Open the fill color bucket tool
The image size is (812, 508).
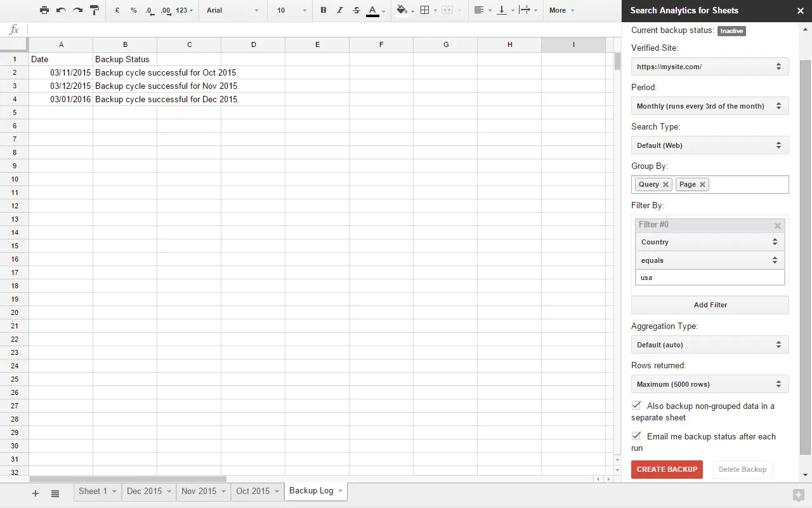click(x=405, y=10)
